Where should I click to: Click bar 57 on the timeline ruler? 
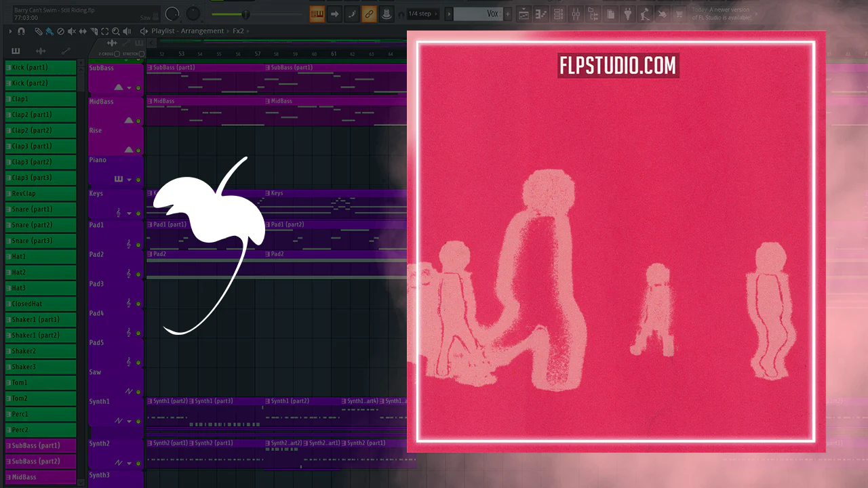258,54
